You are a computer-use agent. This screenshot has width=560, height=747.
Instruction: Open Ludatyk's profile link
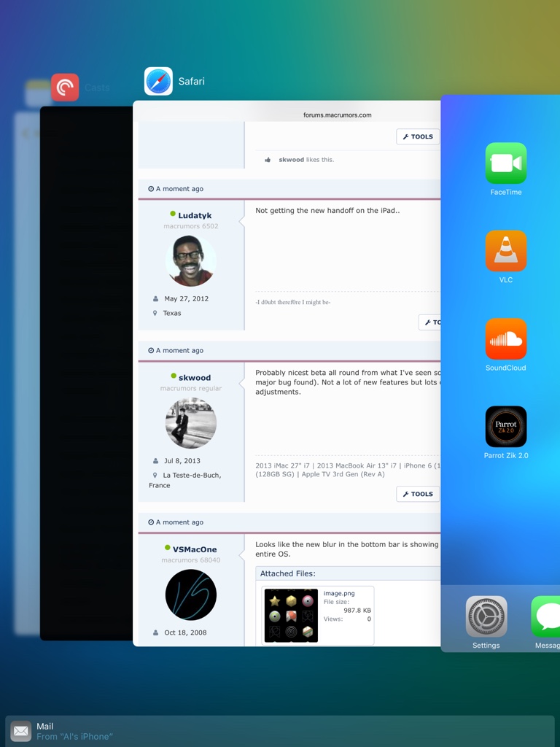[194, 215]
